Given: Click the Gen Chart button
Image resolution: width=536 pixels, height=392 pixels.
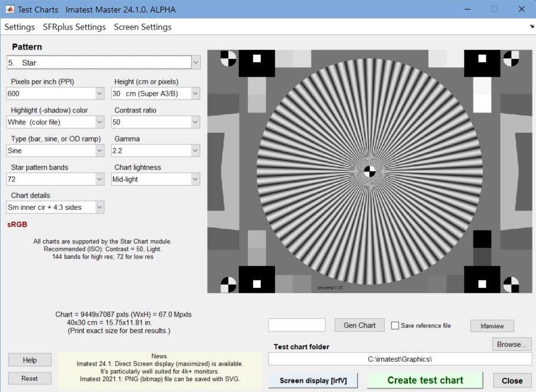Looking at the screenshot, I should click(x=359, y=325).
